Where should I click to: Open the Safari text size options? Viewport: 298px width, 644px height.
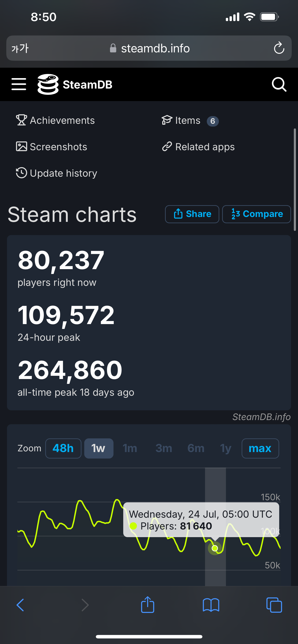(x=20, y=48)
